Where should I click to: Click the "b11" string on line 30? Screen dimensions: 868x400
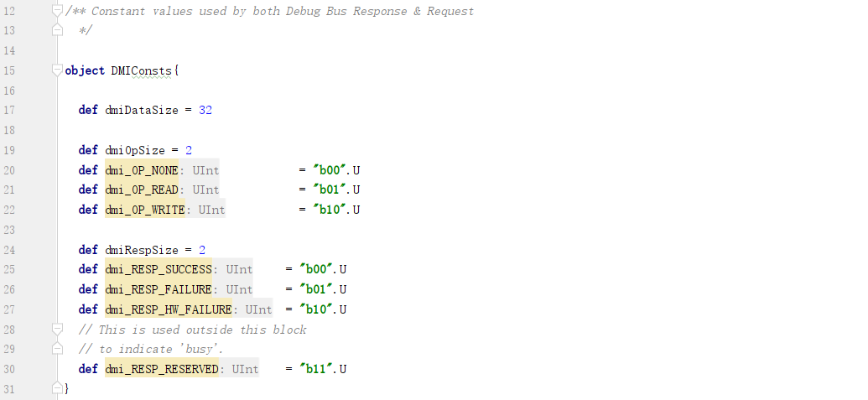coord(319,369)
